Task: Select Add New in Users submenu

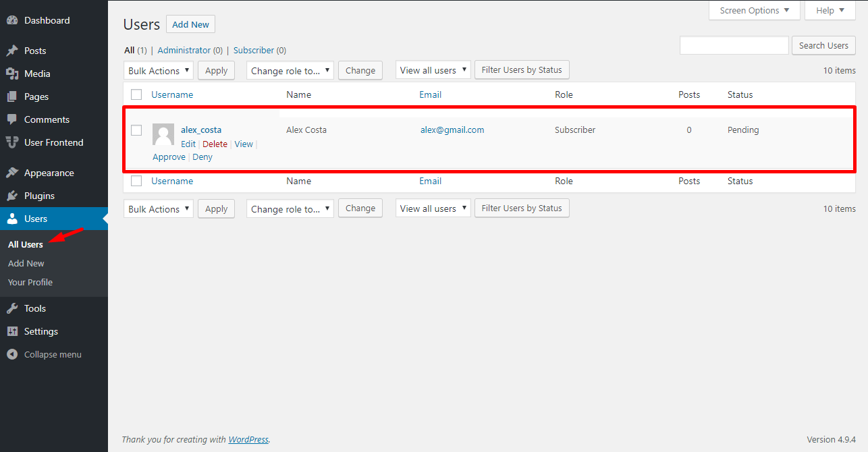Action: 26,263
